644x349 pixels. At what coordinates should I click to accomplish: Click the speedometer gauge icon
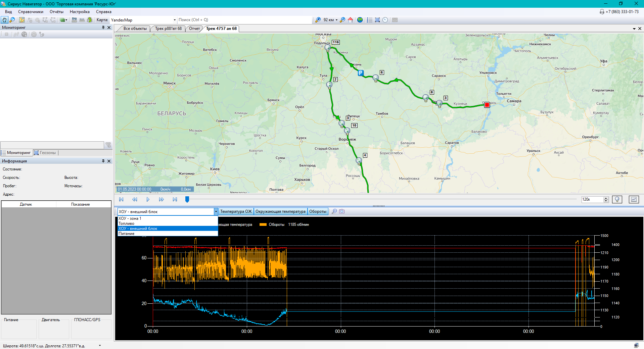pos(385,20)
